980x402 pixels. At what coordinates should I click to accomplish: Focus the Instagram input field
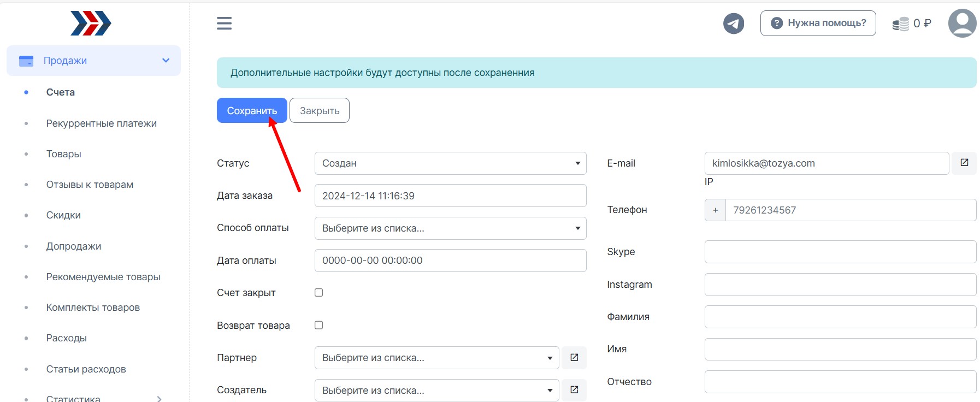pyautogui.click(x=840, y=285)
